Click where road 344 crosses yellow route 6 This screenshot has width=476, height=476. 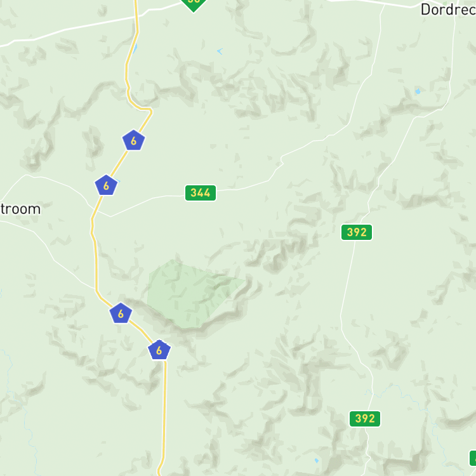[x=96, y=209]
